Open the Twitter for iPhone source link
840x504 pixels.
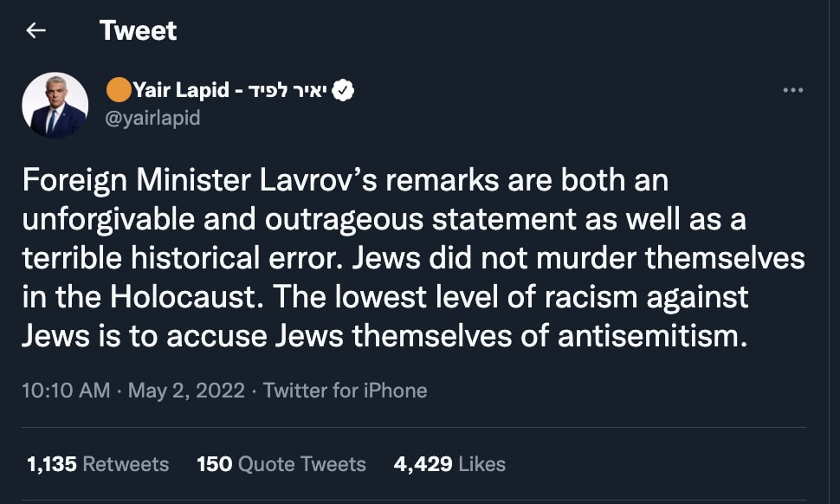(x=345, y=391)
